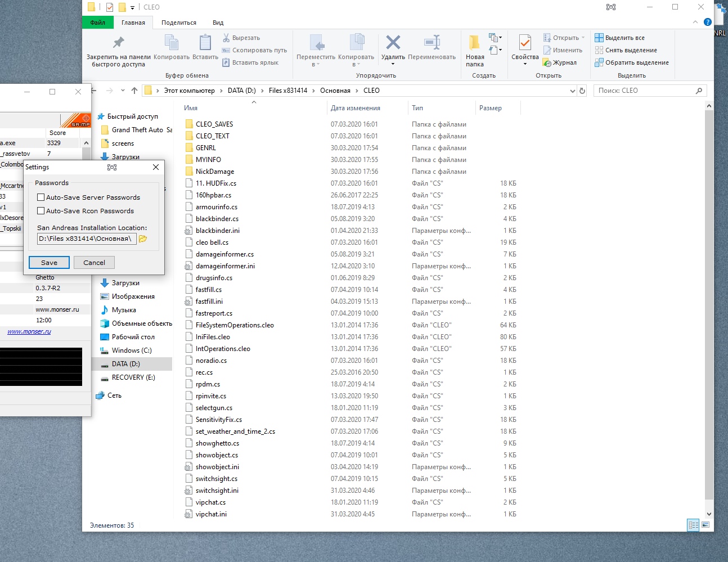
Task: Switch to large thumbnails view icon
Action: pos(705,525)
